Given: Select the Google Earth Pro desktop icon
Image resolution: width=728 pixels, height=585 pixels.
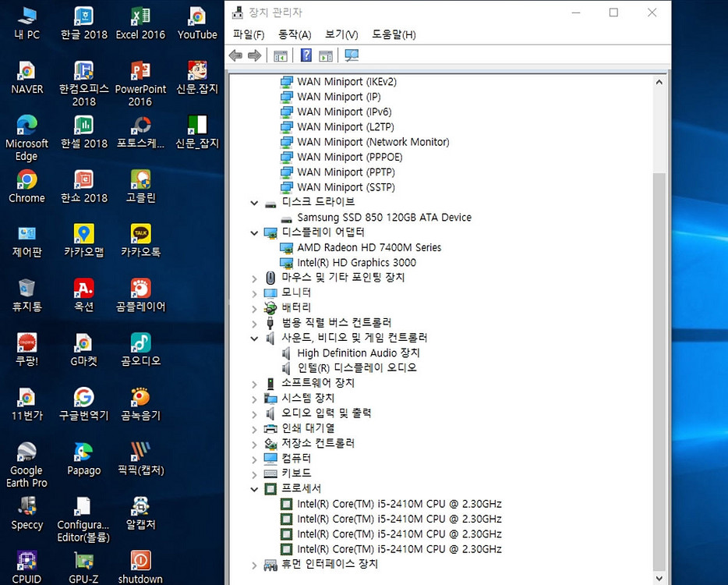Looking at the screenshot, I should (27, 465).
